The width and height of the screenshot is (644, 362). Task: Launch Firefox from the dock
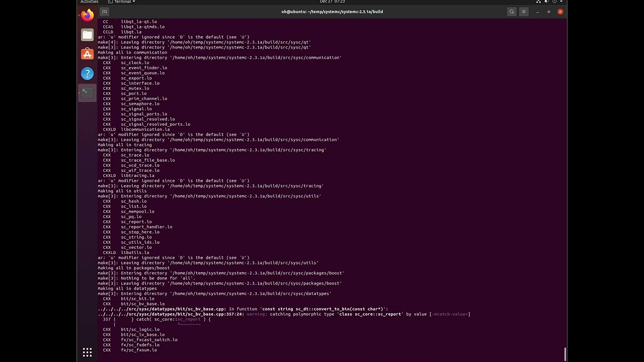pyautogui.click(x=87, y=15)
